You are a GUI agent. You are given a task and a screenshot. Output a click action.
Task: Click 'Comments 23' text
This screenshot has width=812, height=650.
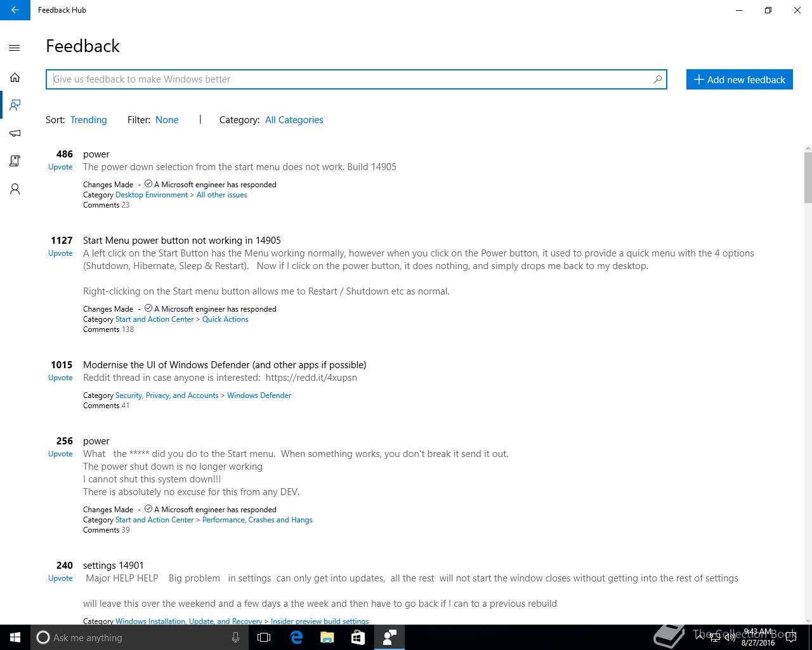pyautogui.click(x=106, y=205)
